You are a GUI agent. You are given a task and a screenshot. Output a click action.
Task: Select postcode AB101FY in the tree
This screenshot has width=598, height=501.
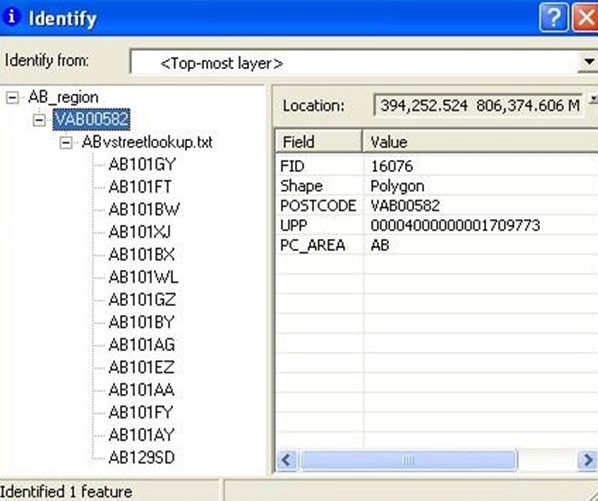pyautogui.click(x=141, y=413)
